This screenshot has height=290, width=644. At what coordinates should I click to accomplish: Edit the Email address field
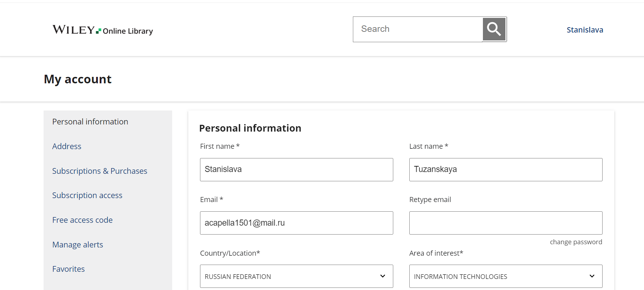tap(296, 223)
